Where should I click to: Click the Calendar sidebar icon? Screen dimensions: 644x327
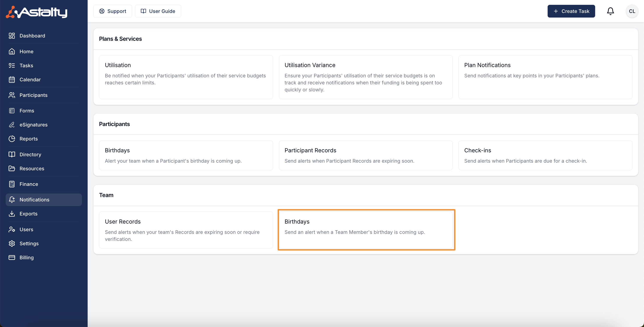point(12,80)
